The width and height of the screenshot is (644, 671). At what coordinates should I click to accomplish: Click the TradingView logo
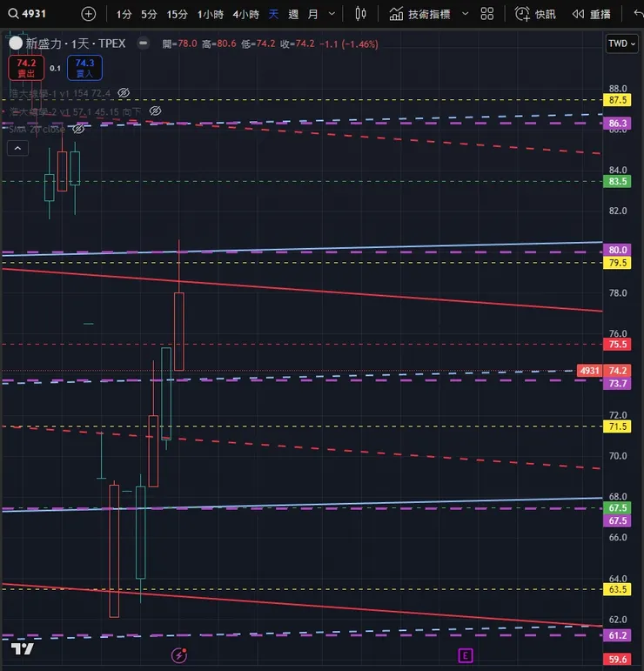coord(23,648)
